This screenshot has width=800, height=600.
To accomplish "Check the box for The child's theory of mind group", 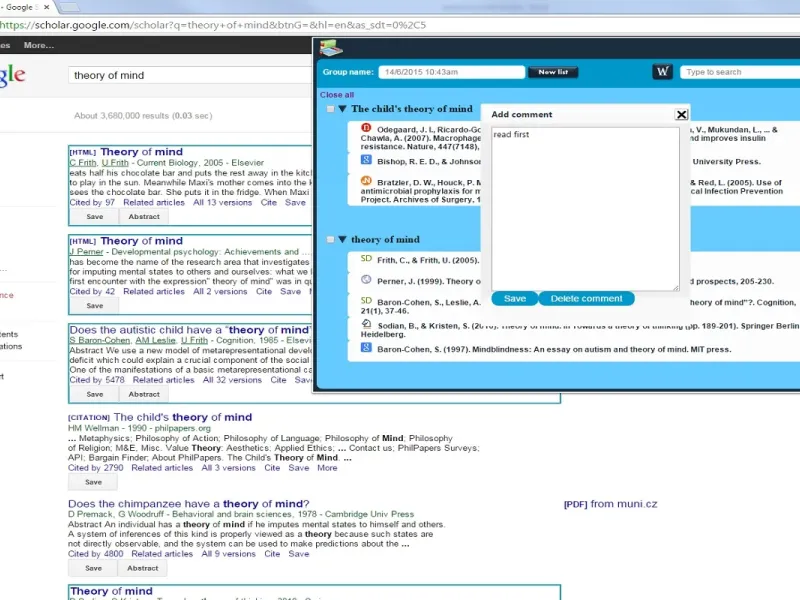I will (x=331, y=109).
